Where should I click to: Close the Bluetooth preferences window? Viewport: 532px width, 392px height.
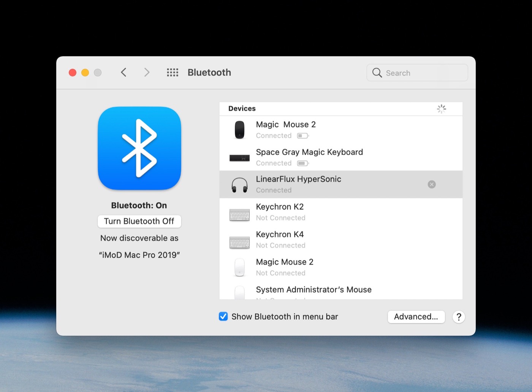click(73, 72)
